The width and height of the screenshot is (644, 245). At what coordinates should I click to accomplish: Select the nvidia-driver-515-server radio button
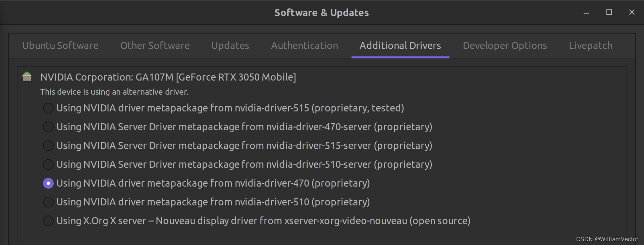pos(48,146)
